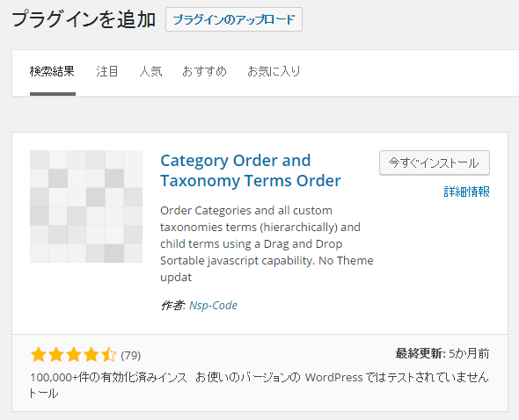The width and height of the screenshot is (519, 420).
Task: Click the WordPress compatibility notice text
Action: point(342,377)
